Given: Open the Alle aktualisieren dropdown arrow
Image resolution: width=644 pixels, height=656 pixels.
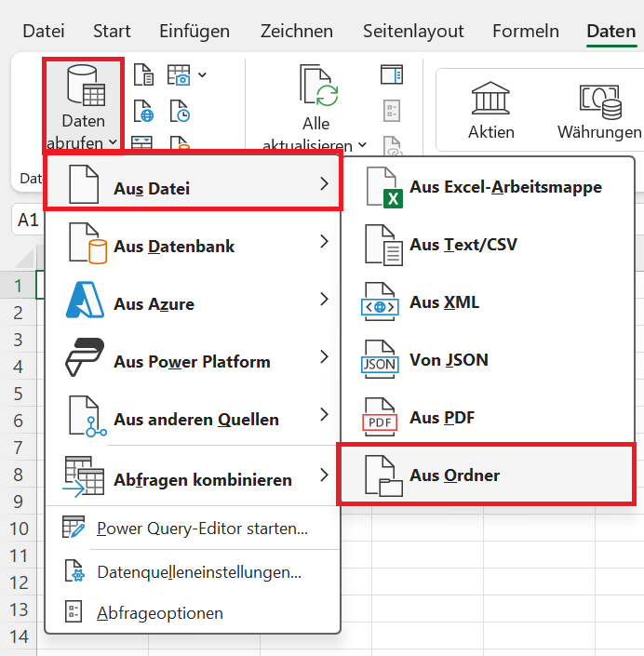Looking at the screenshot, I should [362, 145].
